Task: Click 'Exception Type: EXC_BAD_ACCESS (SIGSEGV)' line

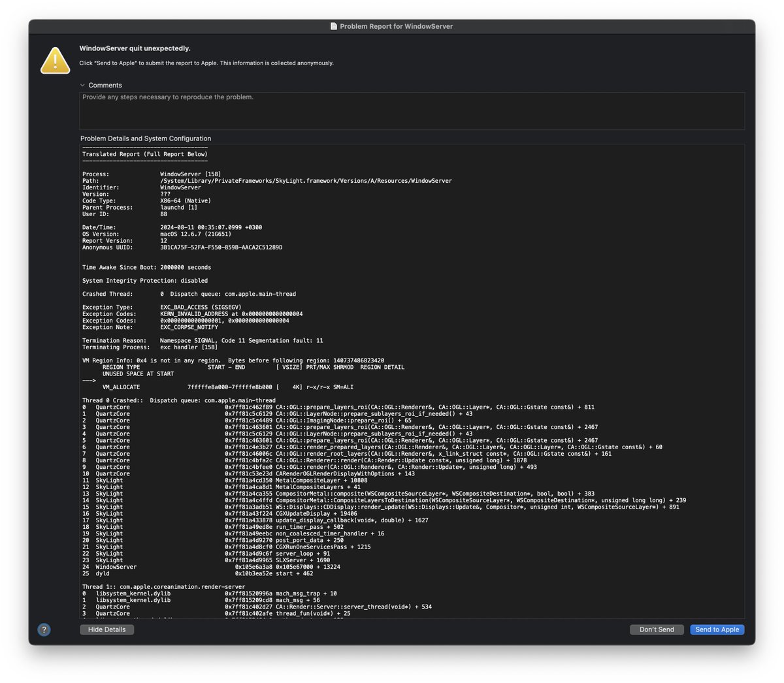Action: coord(162,308)
